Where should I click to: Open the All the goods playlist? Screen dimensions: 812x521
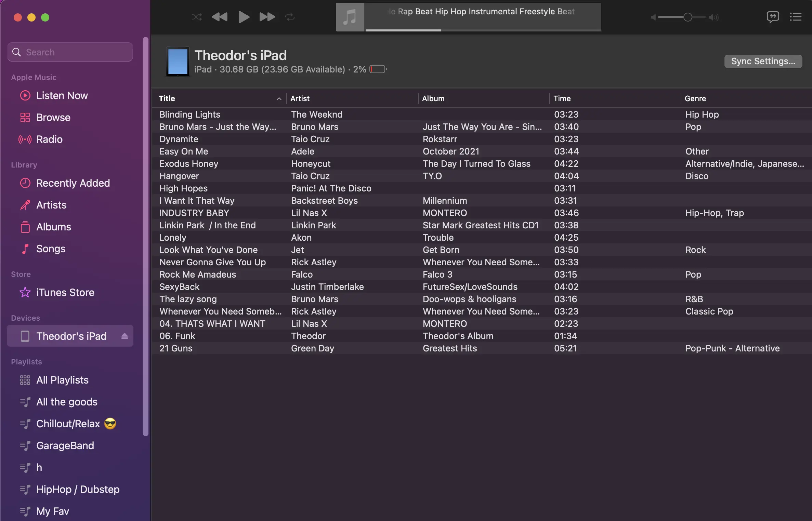70,402
